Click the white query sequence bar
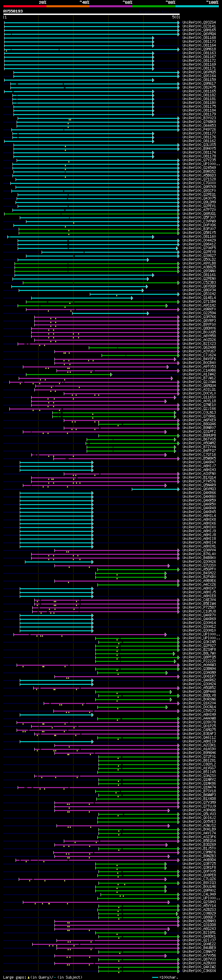Viewport: 222px width, 980px height. pos(92,15)
